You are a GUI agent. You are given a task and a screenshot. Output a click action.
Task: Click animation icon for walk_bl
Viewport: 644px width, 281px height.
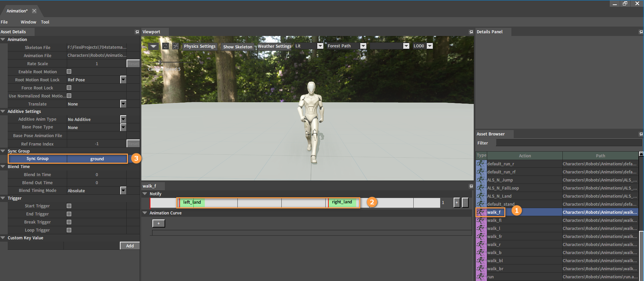point(481,260)
